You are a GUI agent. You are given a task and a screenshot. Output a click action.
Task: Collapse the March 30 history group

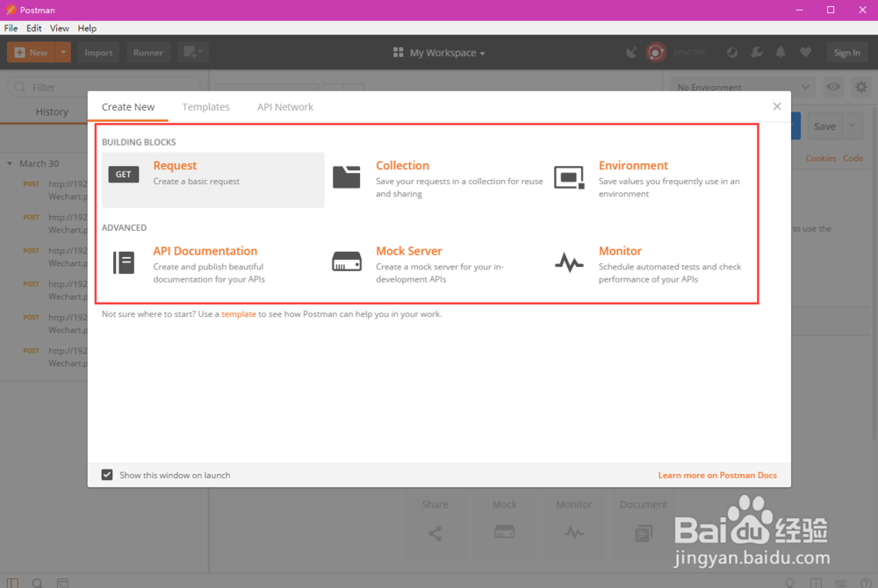pyautogui.click(x=10, y=163)
